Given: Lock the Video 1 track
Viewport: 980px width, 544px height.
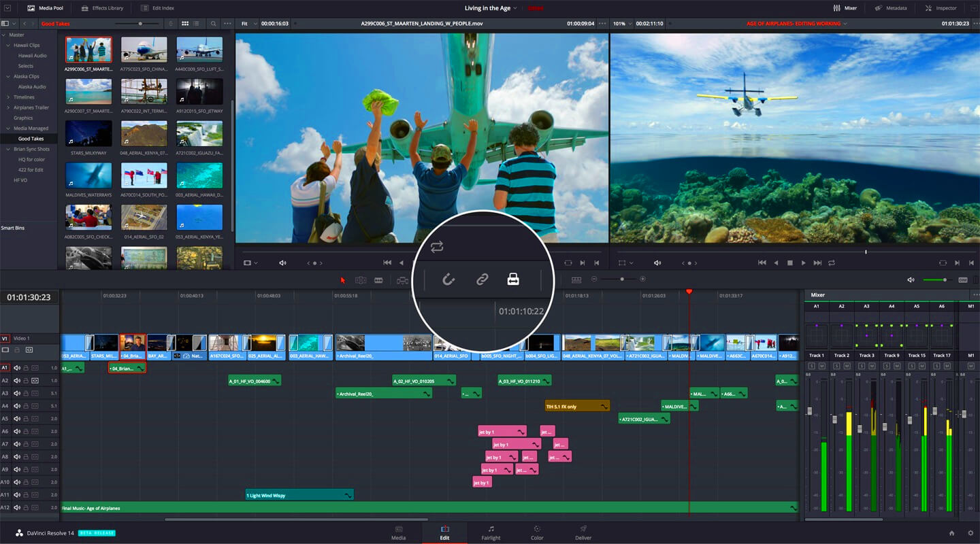Looking at the screenshot, I should pyautogui.click(x=17, y=350).
